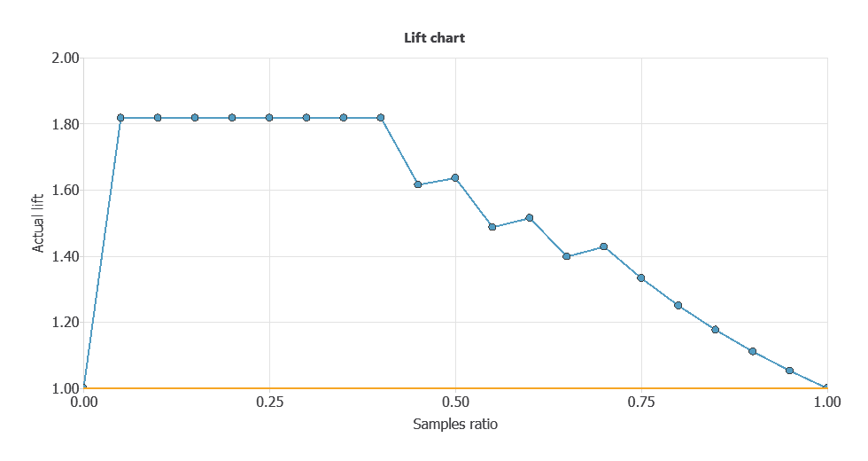Click the 0.50 x-axis tick label
868x461 pixels.
pos(455,402)
